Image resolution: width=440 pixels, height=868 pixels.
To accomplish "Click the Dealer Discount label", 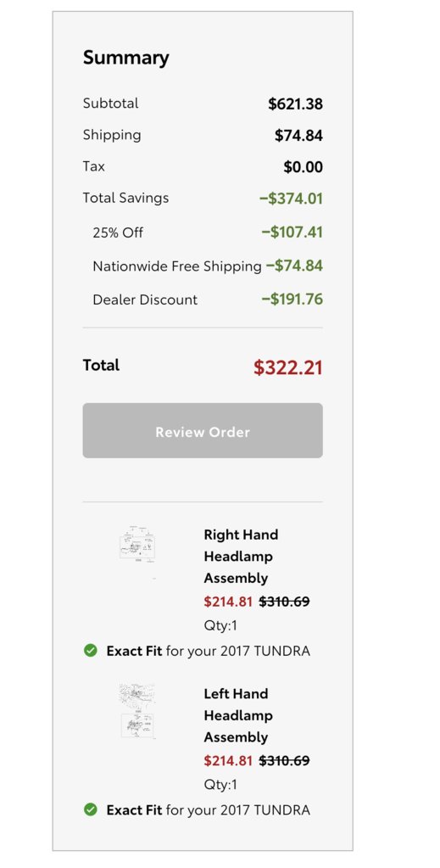I will (145, 300).
